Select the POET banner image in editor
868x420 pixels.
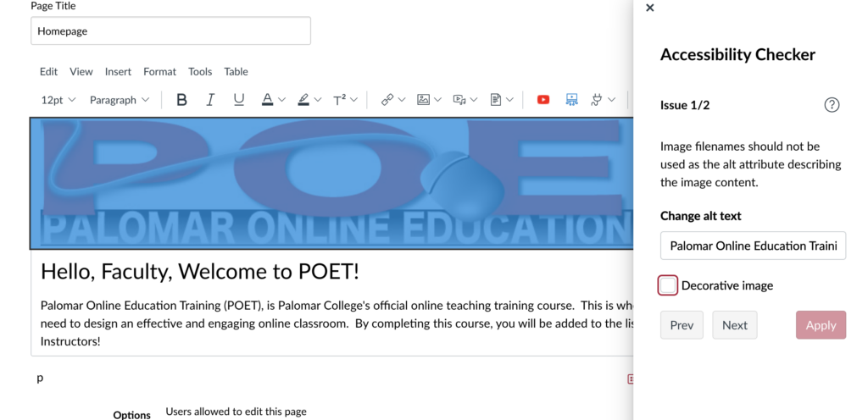(x=331, y=183)
